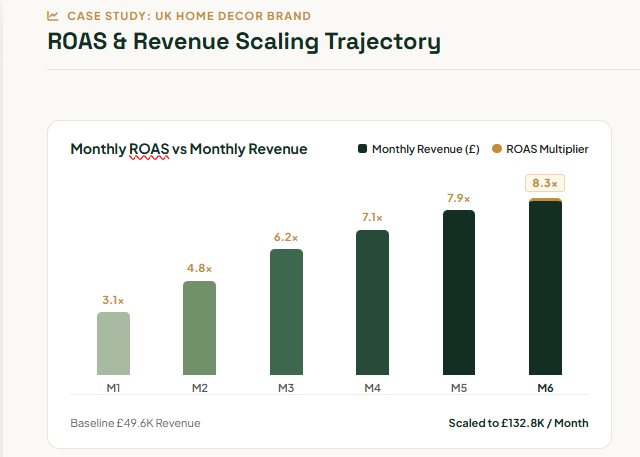
Task: Select the M1 revenue bar
Action: click(x=113, y=344)
